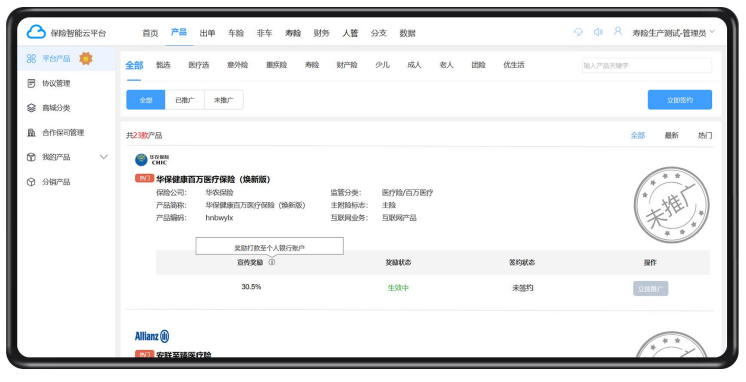Click the 我的产品 box icon
The height and width of the screenshot is (382, 746).
click(x=31, y=157)
